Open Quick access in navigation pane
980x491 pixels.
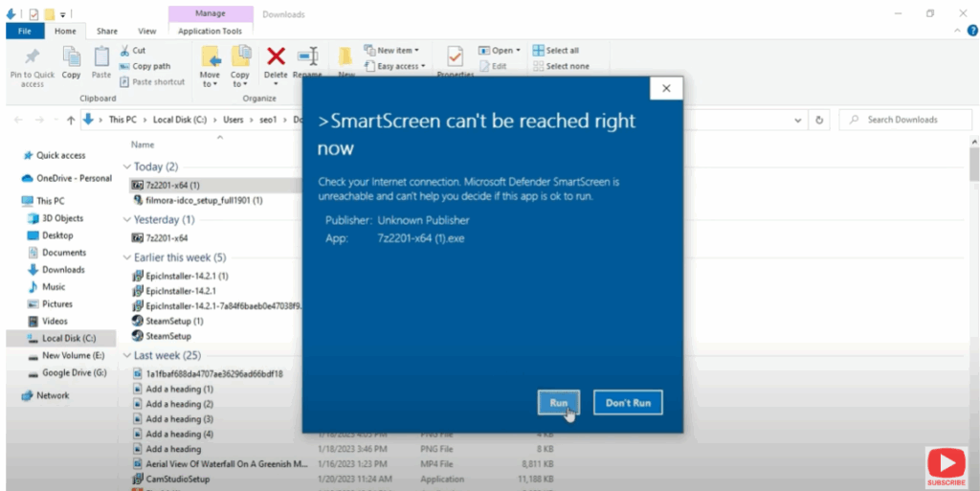(x=55, y=156)
